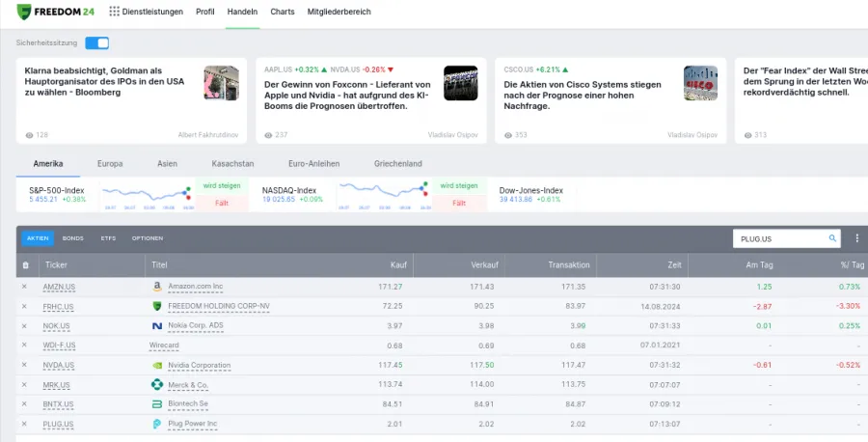The width and height of the screenshot is (868, 442).
Task: Switch to the Asien market tab
Action: coord(167,164)
